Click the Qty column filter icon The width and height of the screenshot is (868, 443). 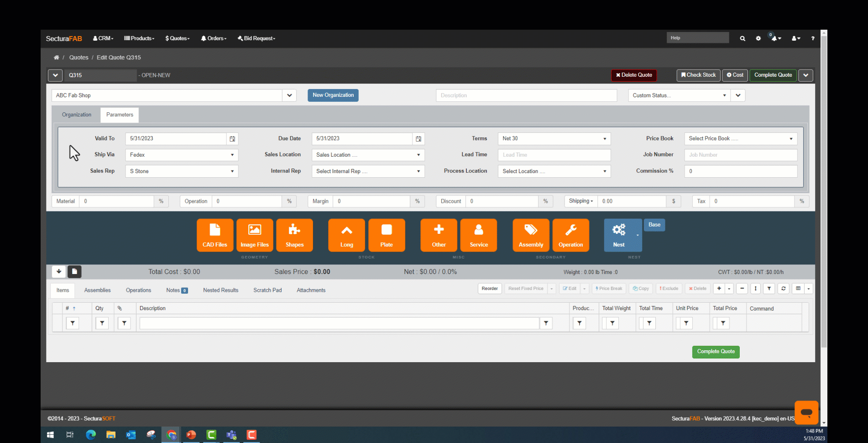[x=102, y=323]
